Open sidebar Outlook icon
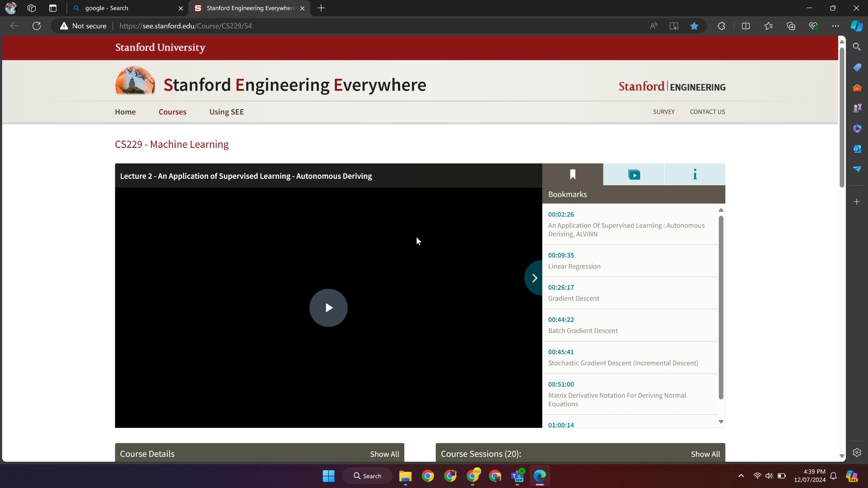 tap(857, 149)
